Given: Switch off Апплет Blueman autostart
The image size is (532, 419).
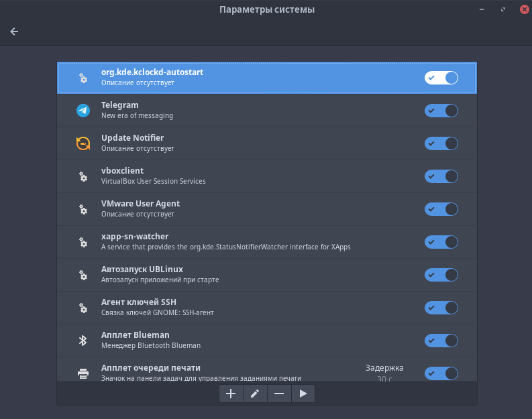Looking at the screenshot, I should (x=441, y=341).
